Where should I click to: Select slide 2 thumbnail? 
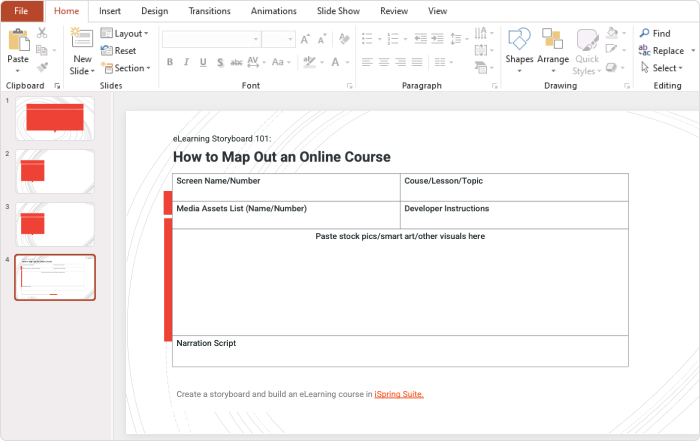coord(55,171)
